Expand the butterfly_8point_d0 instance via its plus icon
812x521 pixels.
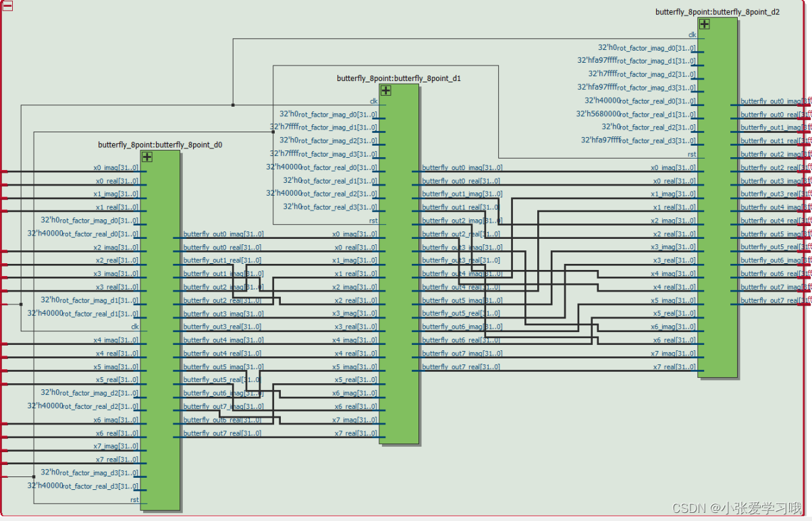tap(146, 157)
